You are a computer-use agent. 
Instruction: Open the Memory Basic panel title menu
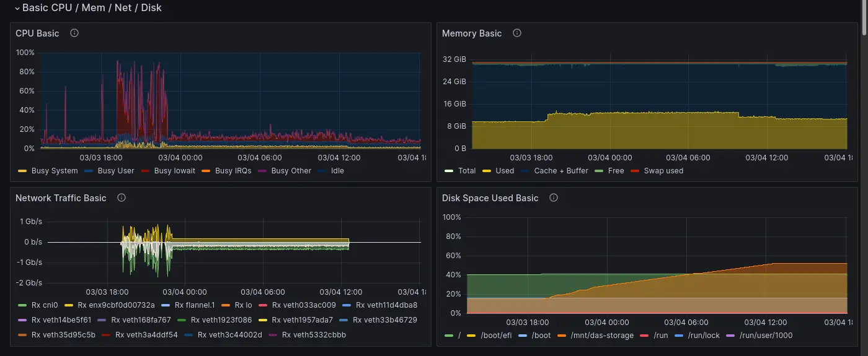471,33
